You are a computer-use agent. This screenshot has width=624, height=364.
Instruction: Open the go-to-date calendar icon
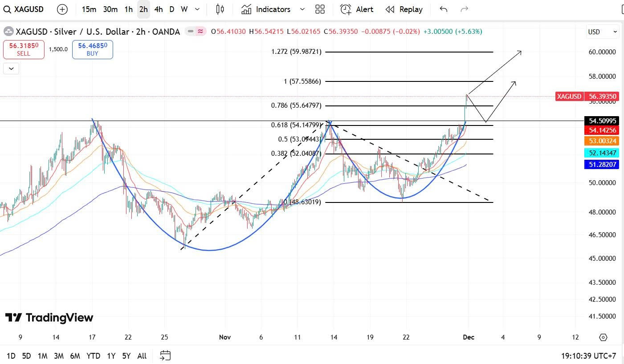pos(165,356)
